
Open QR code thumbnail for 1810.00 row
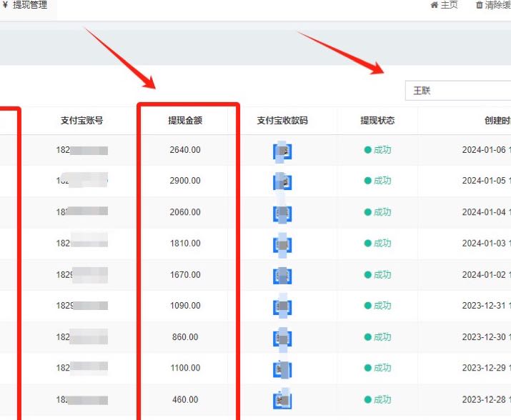click(x=283, y=244)
